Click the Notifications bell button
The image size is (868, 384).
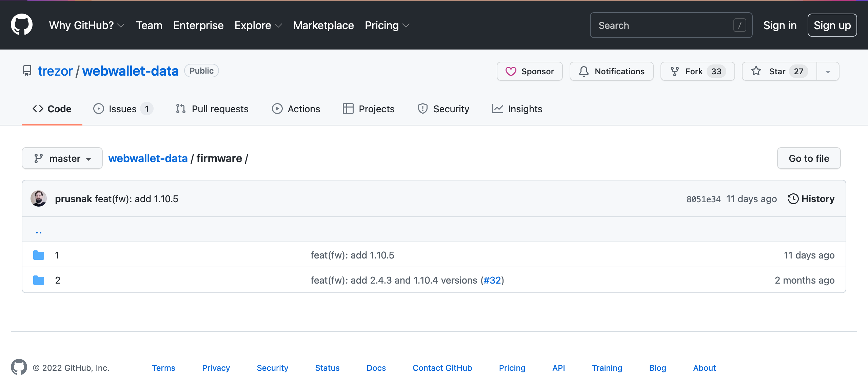click(612, 71)
